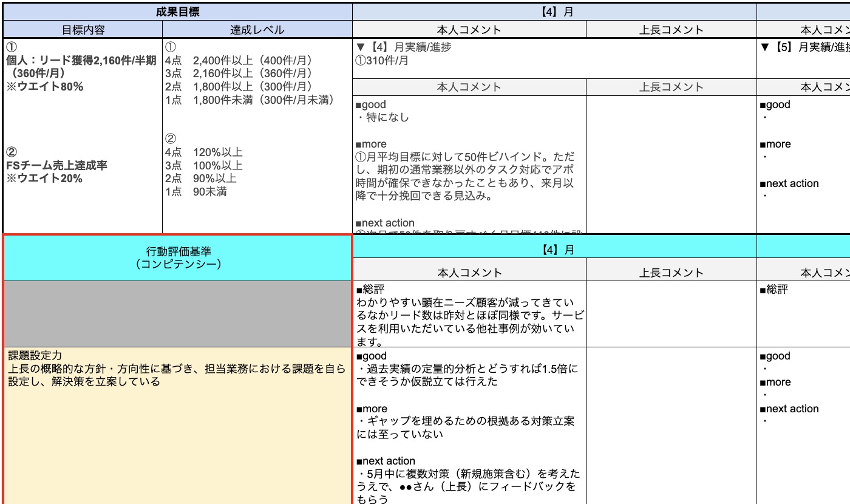Click the 目標内容 column header
This screenshot has height=504, width=850.
pos(81,29)
